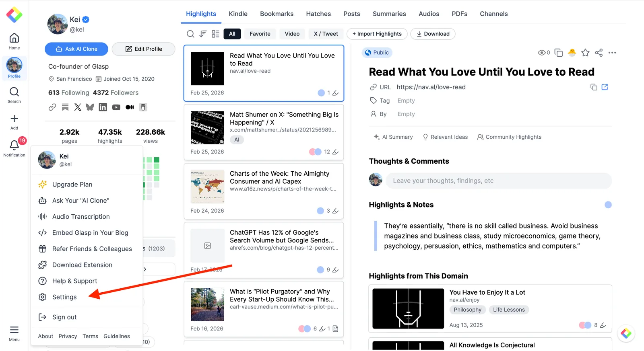This screenshot has width=644, height=351.
Task: Open the Guidelines footer link
Action: [117, 336]
